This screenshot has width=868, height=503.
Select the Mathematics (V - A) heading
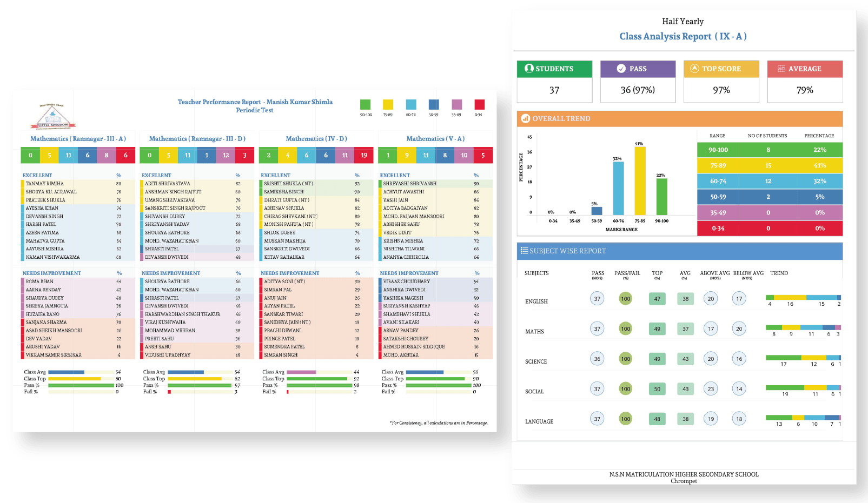pos(435,139)
